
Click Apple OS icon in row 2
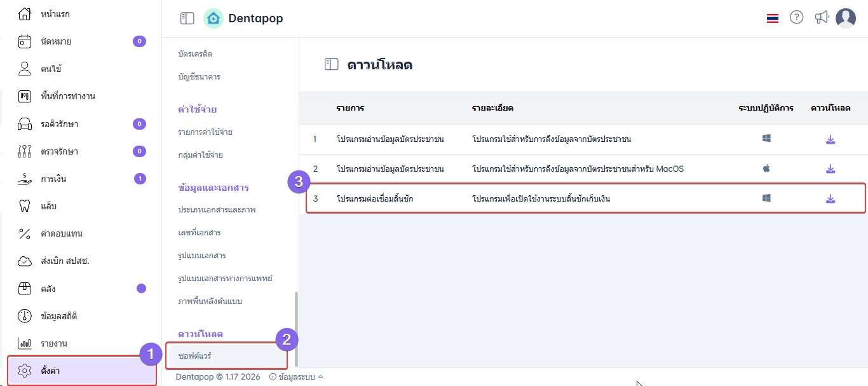click(766, 168)
